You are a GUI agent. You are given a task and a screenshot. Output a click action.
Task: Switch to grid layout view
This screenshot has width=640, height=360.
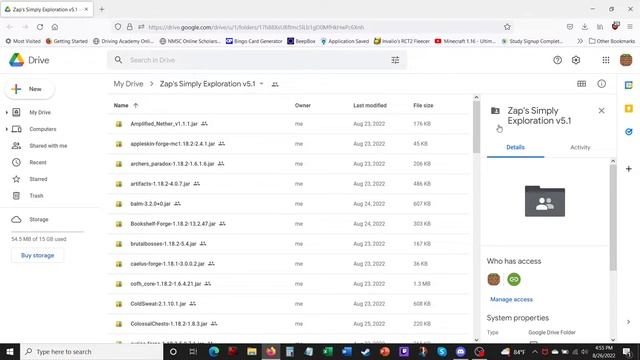[582, 84]
